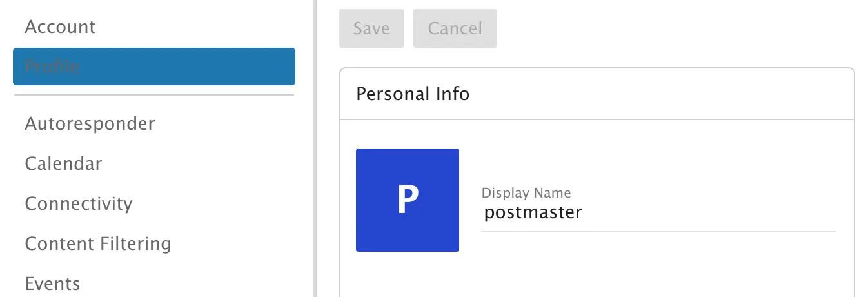Click empty space right of postmaster text

pos(709,213)
